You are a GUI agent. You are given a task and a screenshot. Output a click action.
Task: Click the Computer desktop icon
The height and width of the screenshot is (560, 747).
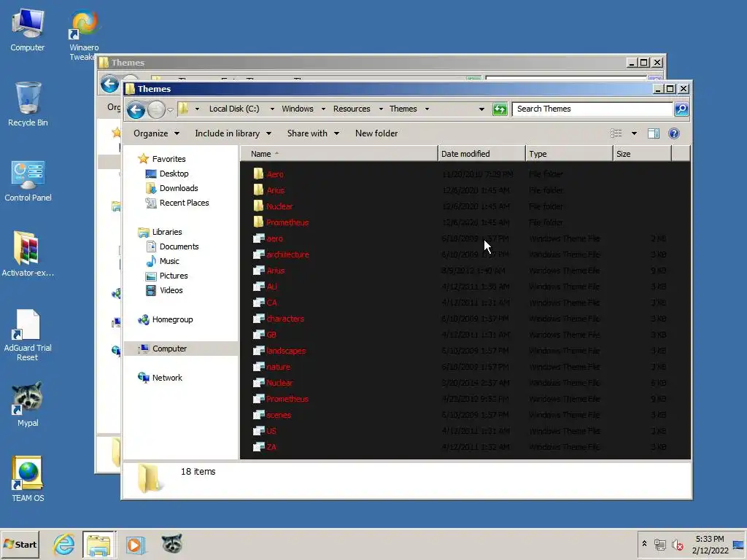(28, 29)
